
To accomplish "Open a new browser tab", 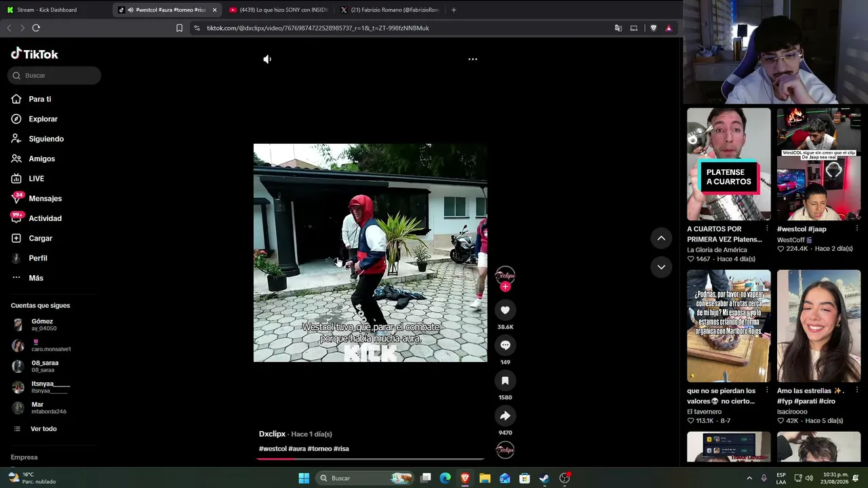I will pyautogui.click(x=454, y=9).
